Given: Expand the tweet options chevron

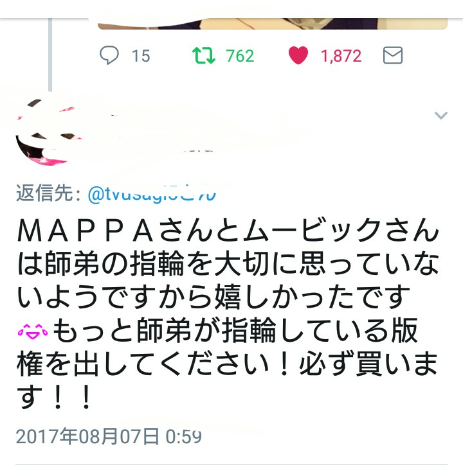Looking at the screenshot, I should (441, 116).
